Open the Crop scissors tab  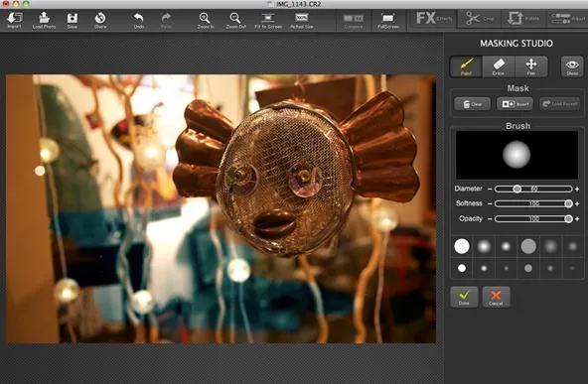pyautogui.click(x=479, y=19)
